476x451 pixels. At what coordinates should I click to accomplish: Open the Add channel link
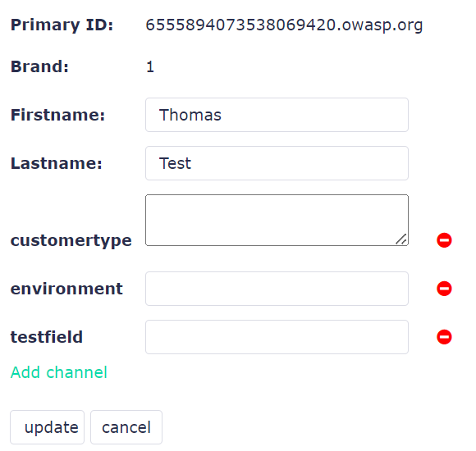[59, 372]
